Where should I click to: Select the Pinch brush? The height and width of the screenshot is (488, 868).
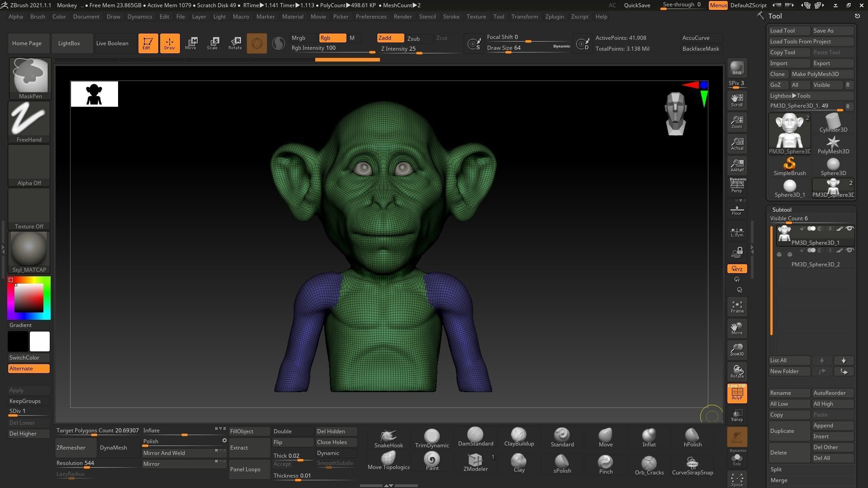click(x=606, y=464)
